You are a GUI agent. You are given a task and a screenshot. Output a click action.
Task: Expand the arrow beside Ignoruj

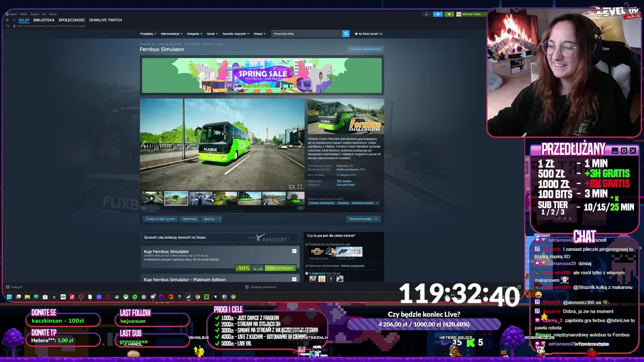point(220,219)
